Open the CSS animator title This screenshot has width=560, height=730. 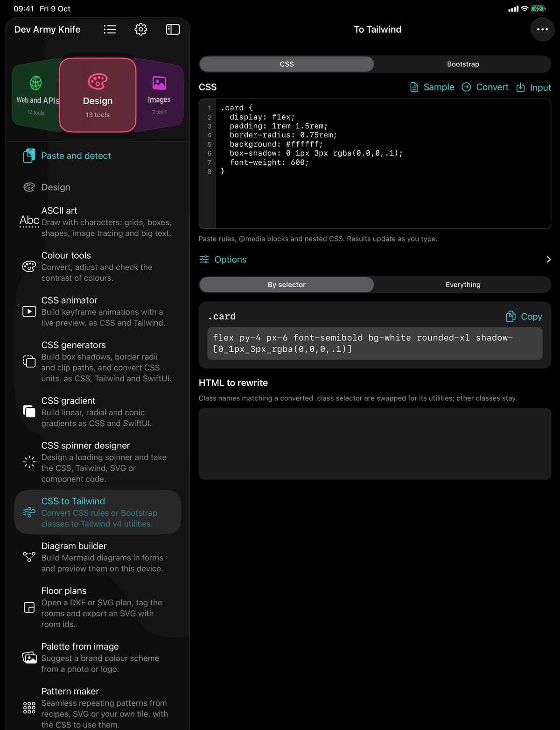click(x=70, y=300)
